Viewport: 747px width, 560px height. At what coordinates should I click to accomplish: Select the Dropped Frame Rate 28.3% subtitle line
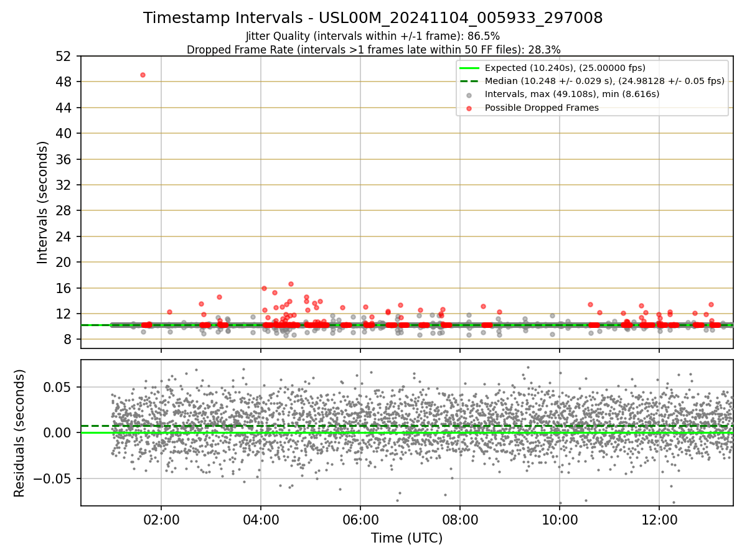[374, 49]
